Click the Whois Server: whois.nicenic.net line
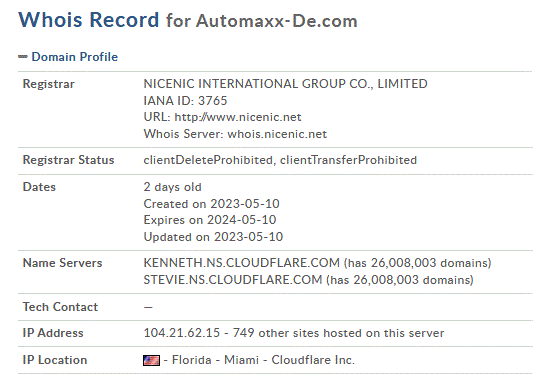534x381 pixels. tap(235, 134)
